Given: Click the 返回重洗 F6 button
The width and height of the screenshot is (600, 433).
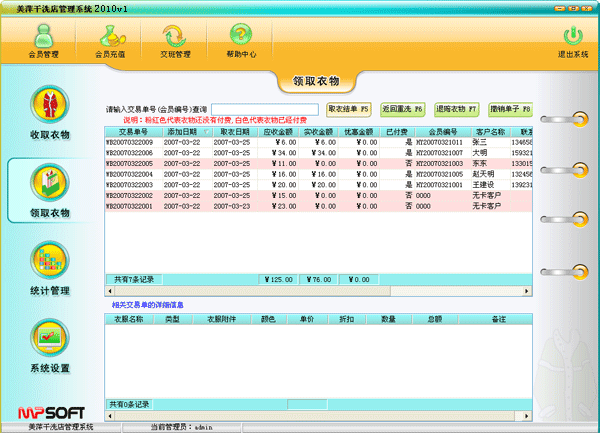Looking at the screenshot, I should [403, 108].
